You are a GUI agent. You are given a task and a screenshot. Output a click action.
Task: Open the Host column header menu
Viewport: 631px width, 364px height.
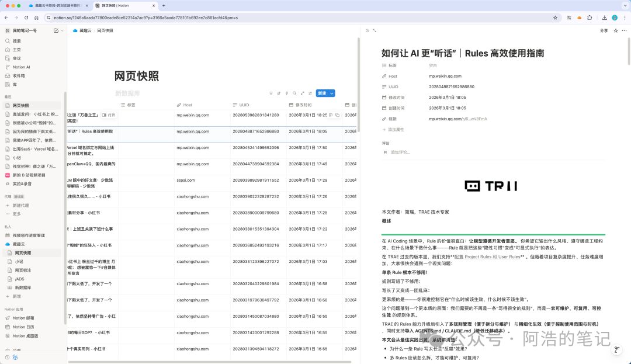click(x=184, y=105)
